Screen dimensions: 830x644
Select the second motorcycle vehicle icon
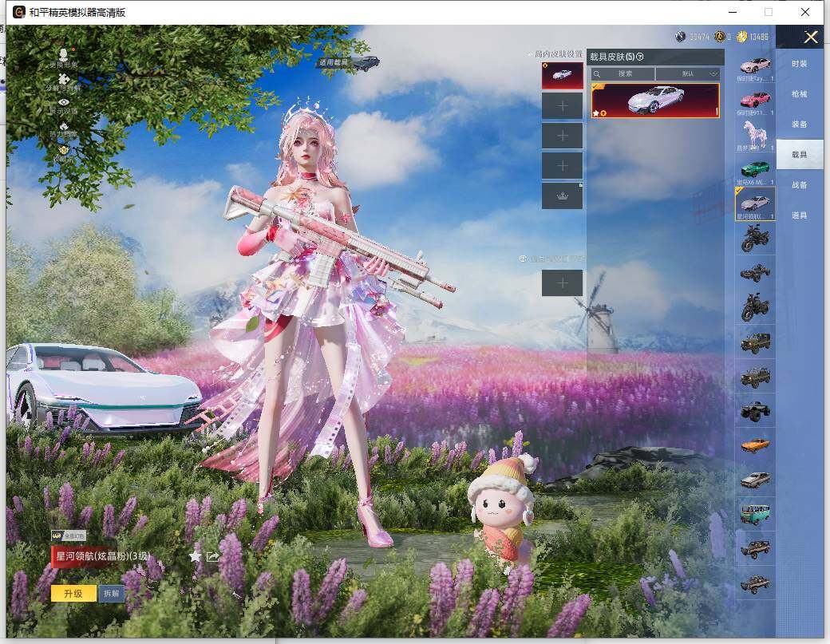[x=755, y=307]
